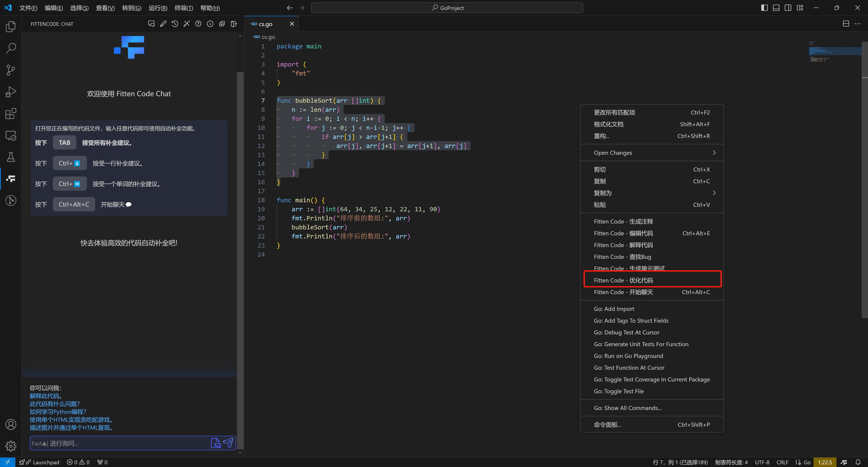Click the notifications bell in status bar

pyautogui.click(x=858, y=462)
